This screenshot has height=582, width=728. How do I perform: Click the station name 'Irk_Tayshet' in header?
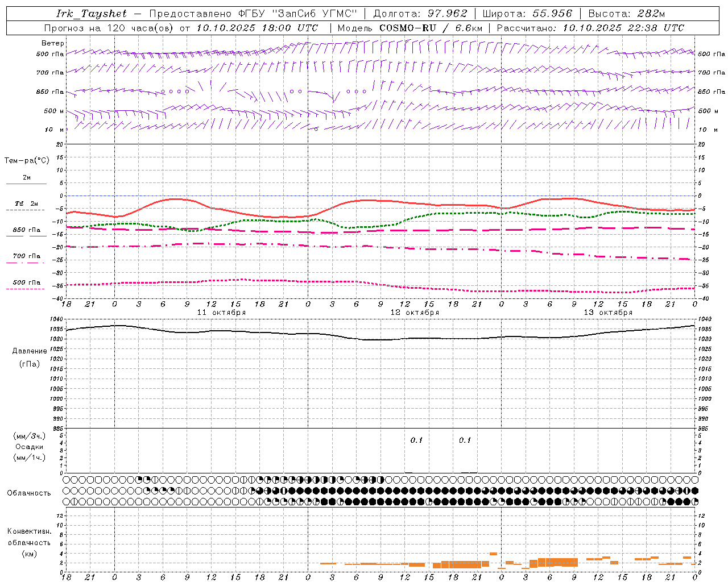tap(92, 14)
